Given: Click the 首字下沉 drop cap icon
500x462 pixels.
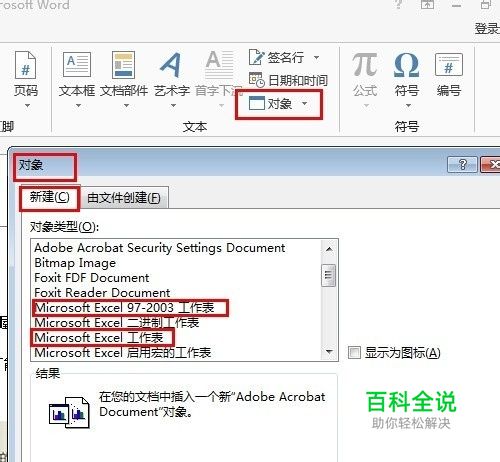Looking at the screenshot, I should coord(219,64).
